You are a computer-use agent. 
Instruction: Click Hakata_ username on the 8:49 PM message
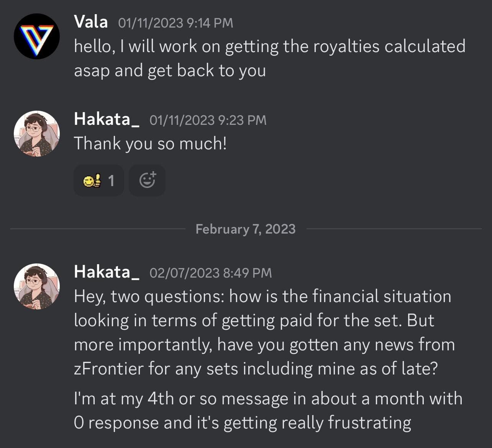pos(107,272)
